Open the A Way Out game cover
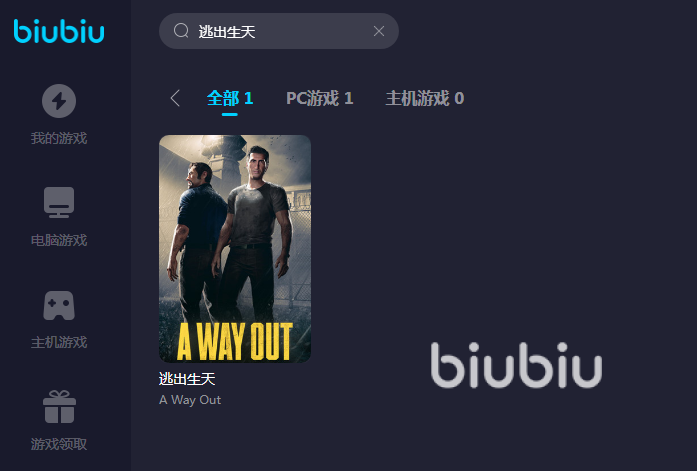This screenshot has width=697, height=471. click(235, 248)
